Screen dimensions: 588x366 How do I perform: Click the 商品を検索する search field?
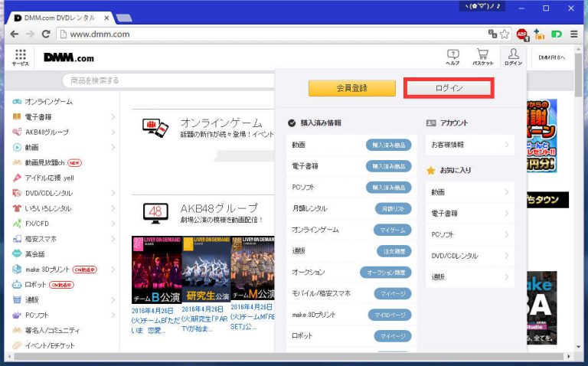[168, 80]
